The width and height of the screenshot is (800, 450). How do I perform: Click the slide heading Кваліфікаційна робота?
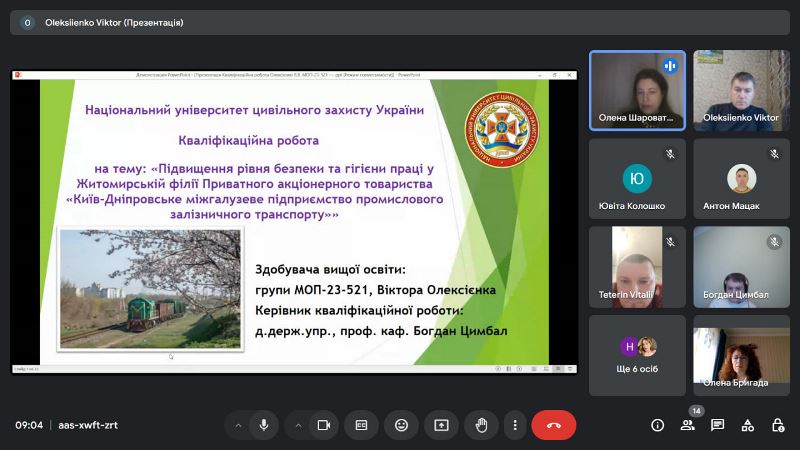[x=248, y=141]
